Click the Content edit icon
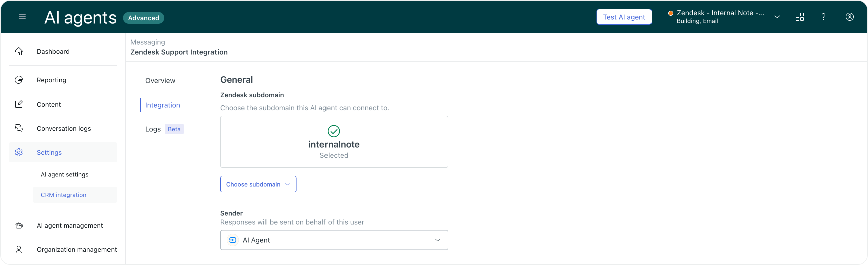 [x=19, y=104]
